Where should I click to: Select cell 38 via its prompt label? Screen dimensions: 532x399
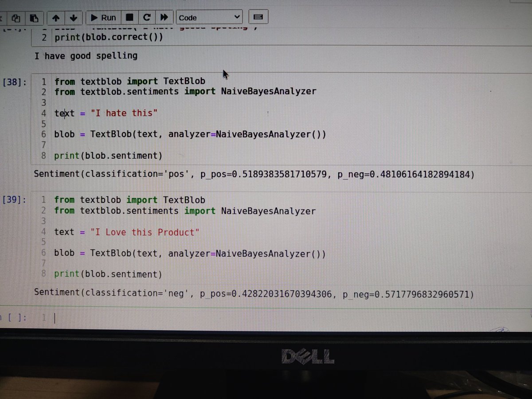click(x=15, y=82)
